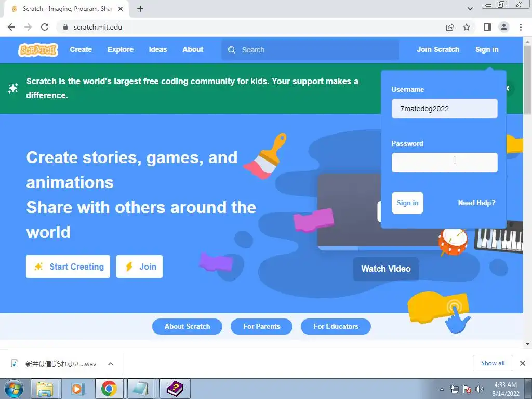Submit login with the Sign in button
The width and height of the screenshot is (532, 399).
tap(407, 203)
